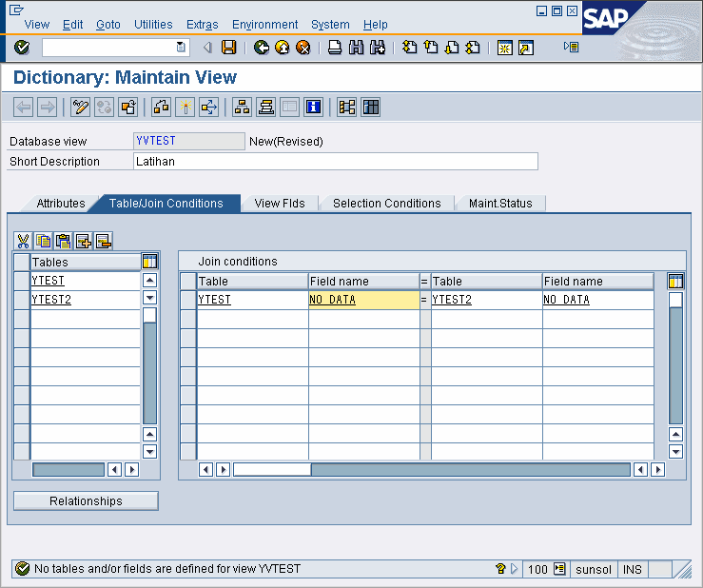The image size is (703, 588).
Task: Open the command field history dropdown
Action: pos(181,47)
